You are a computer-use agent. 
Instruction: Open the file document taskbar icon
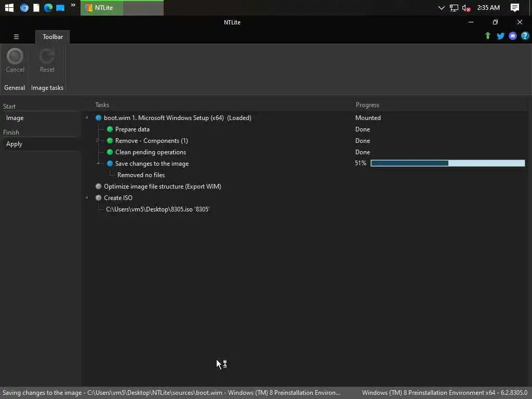tap(36, 7)
